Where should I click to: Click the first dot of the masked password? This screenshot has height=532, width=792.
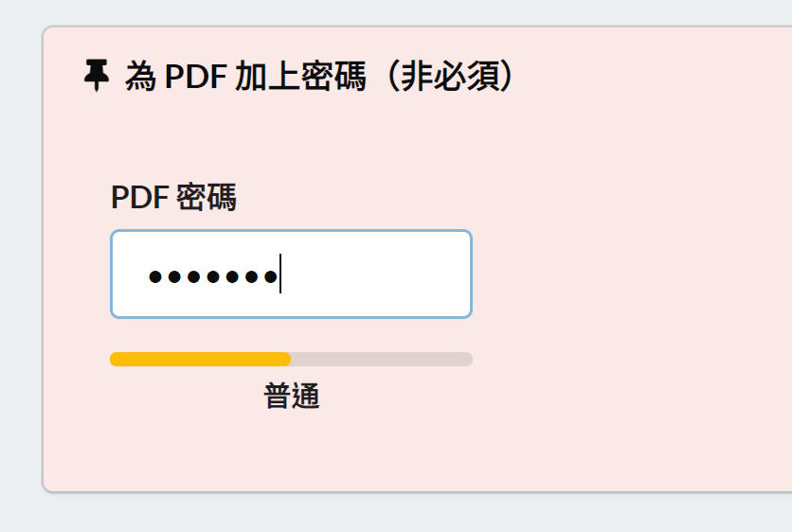point(155,276)
